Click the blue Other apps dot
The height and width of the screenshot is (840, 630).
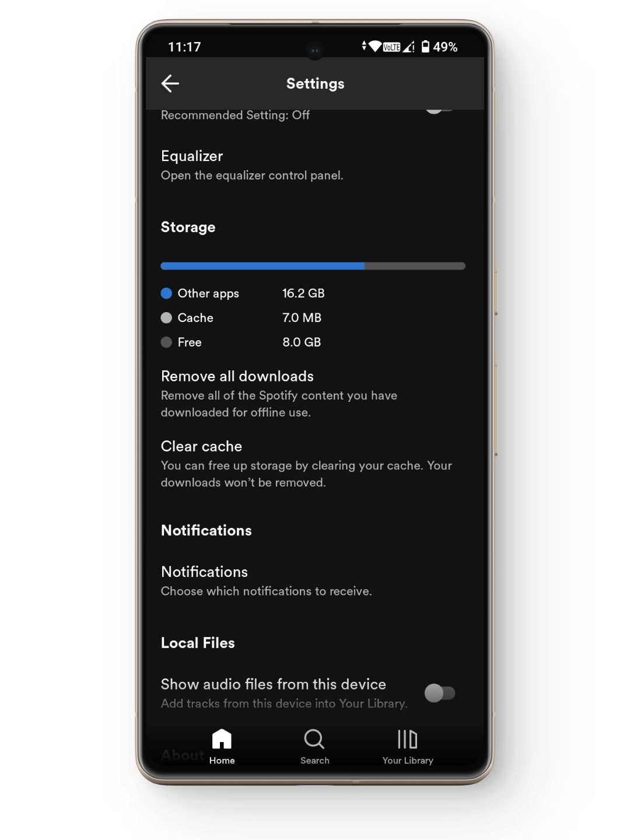pos(166,293)
